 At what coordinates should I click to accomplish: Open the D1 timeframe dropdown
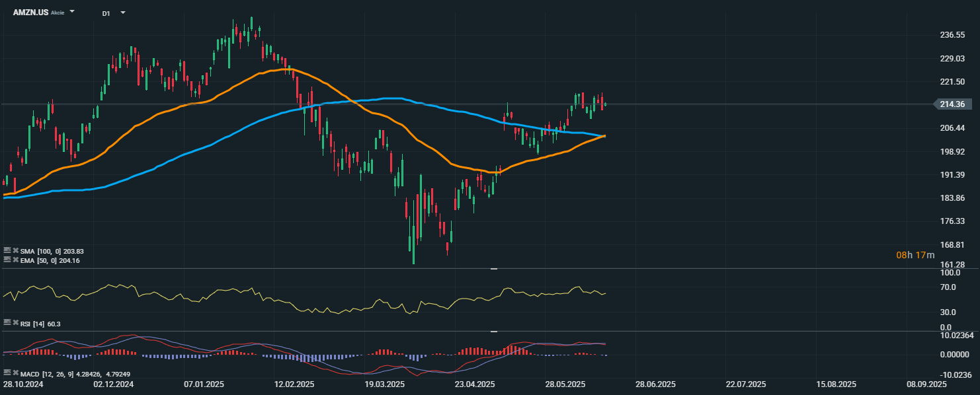(122, 12)
